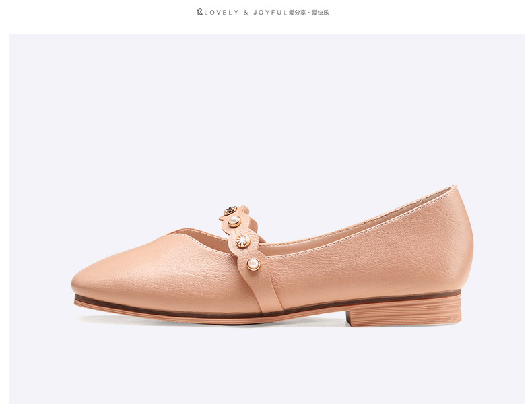The image size is (532, 417).
Task: Click the lower pearl stud on the strap
Action: pos(253,264)
